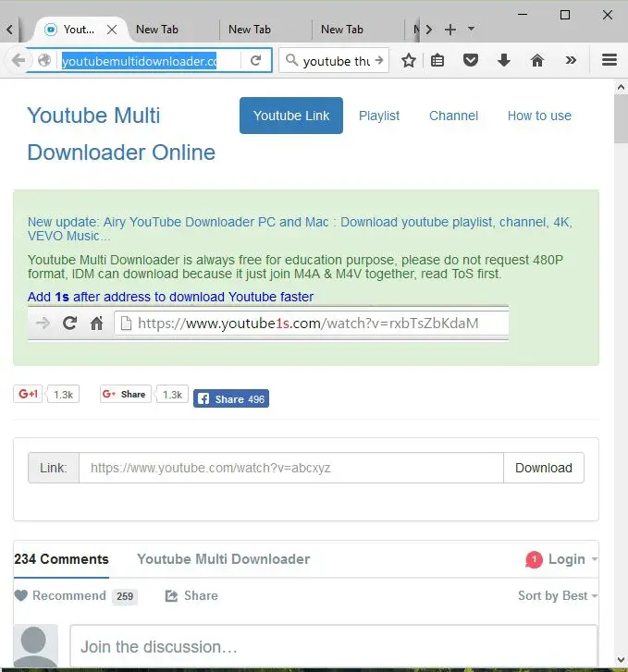Viewport: 628px width, 672px height.
Task: Go to the browser home page icon
Action: (537, 60)
